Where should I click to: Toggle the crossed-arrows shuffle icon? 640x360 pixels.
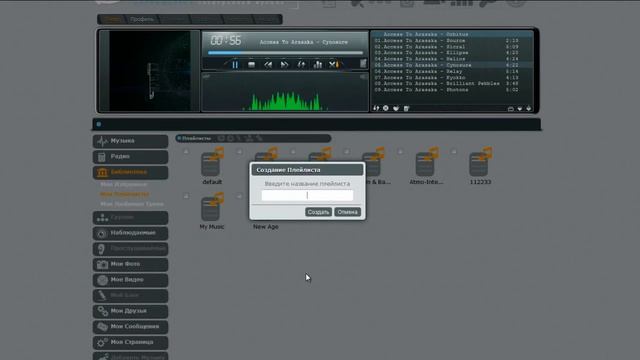click(334, 64)
